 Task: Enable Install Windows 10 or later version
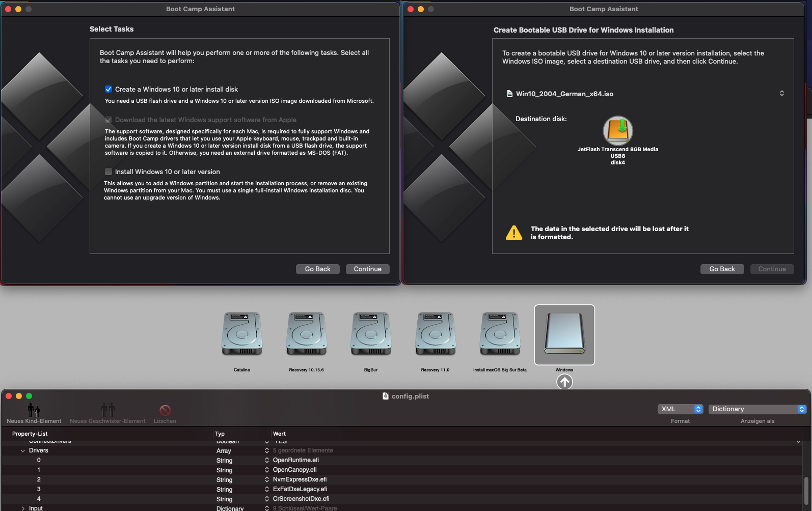(x=109, y=172)
